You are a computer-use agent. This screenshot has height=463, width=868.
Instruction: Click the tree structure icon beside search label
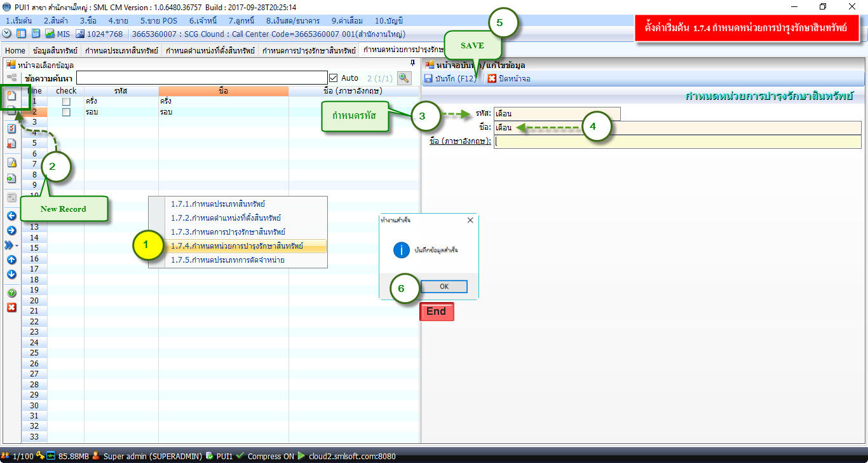coord(11,78)
